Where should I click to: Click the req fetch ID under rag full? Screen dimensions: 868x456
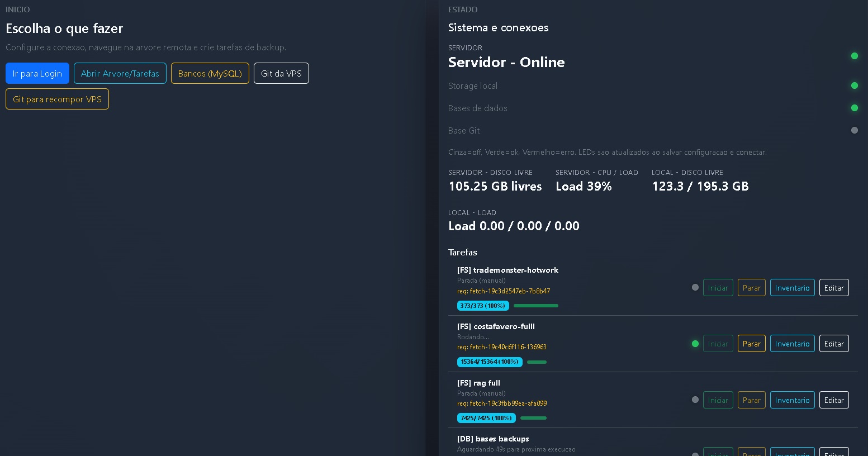tap(501, 403)
